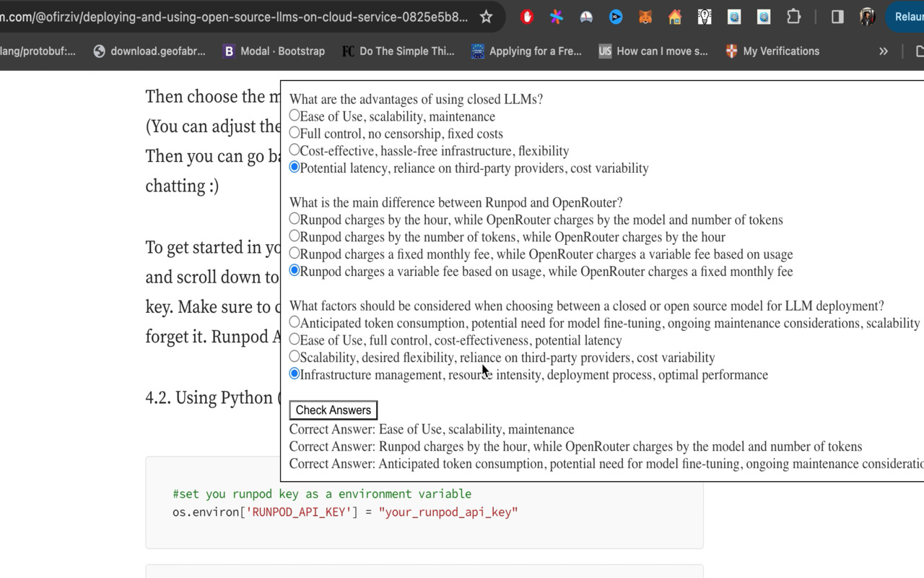Select 'Full control, no censorship, fixed costs'
The width and height of the screenshot is (924, 578).
295,133
